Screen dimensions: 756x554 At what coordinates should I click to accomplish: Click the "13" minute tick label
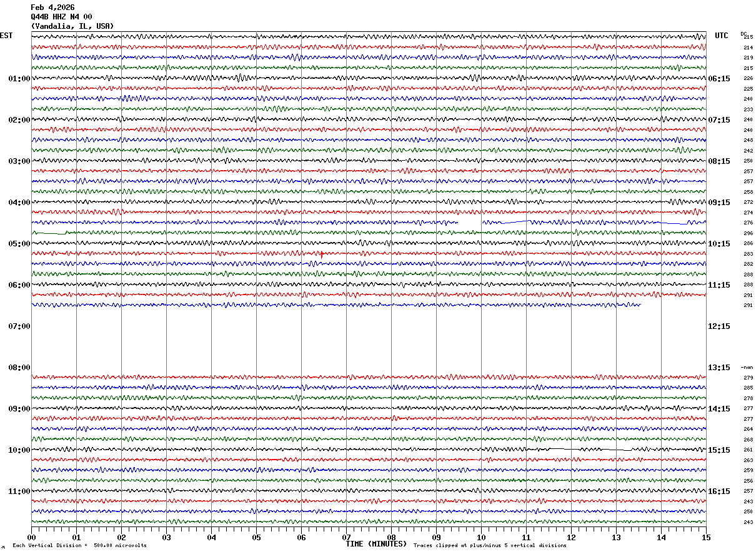coord(616,537)
